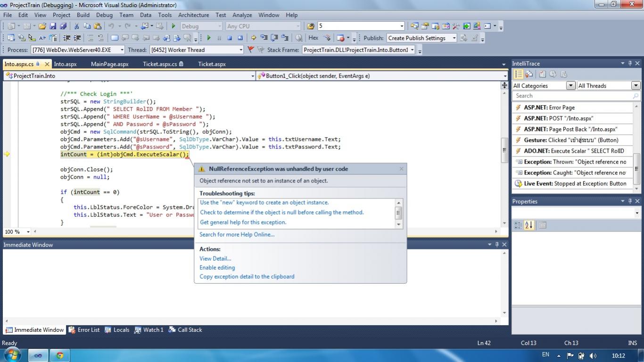
Task: Click Show Next Statement yellow arrow
Action: pos(254,38)
